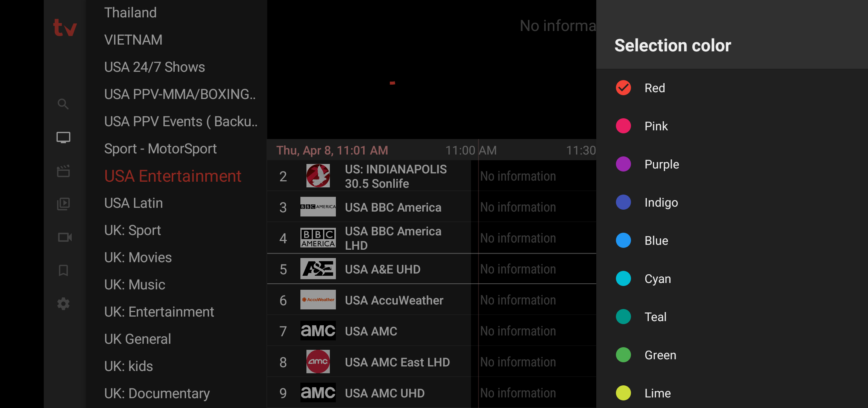Select the VIETNAM category
The width and height of the screenshot is (868, 408).
tap(177, 40)
